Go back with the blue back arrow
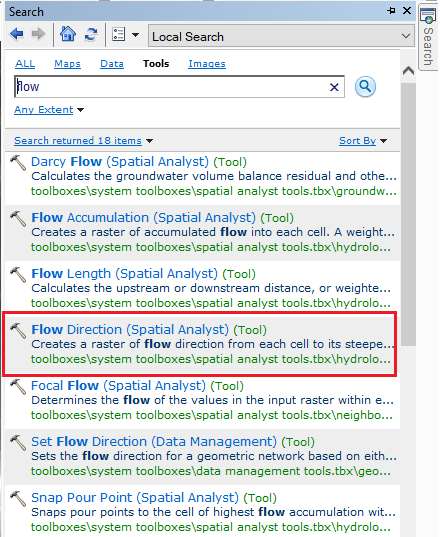The image size is (440, 537). pos(17,34)
